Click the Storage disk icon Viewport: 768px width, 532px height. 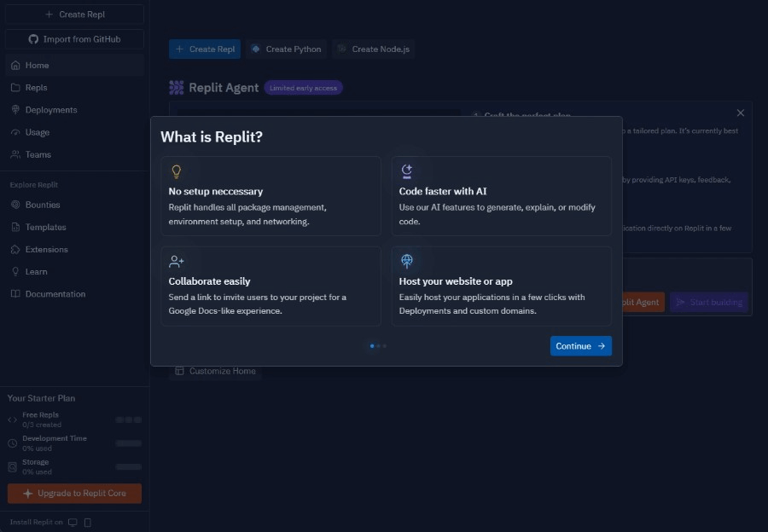tap(12, 467)
